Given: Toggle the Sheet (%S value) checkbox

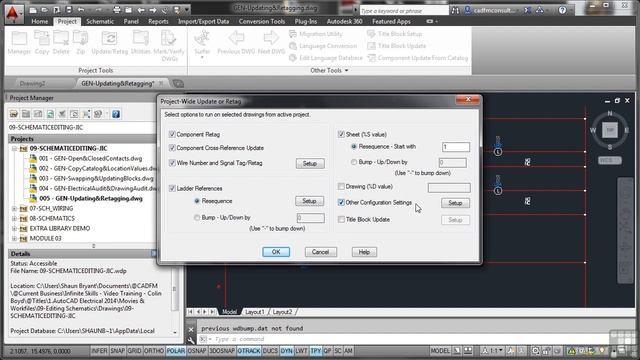Looking at the screenshot, I should click(x=341, y=134).
